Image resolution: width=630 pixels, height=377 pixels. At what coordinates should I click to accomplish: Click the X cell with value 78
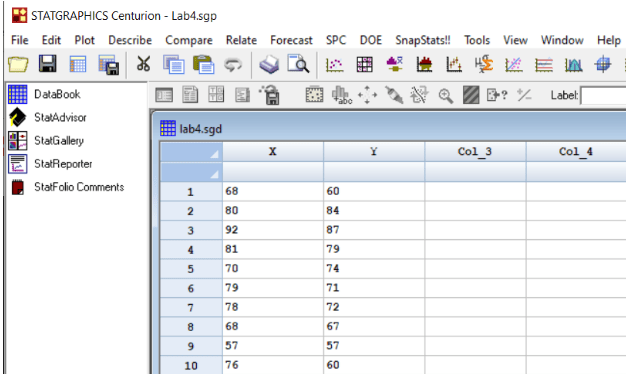tap(273, 307)
